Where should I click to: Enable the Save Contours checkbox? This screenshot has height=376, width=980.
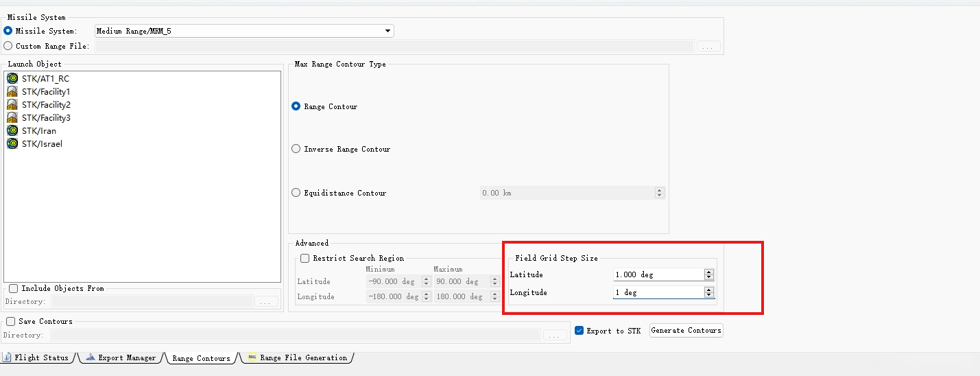(x=10, y=321)
